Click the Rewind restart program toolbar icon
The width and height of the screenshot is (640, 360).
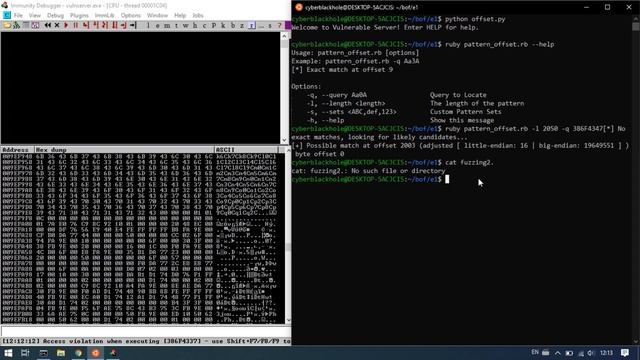tap(48, 25)
